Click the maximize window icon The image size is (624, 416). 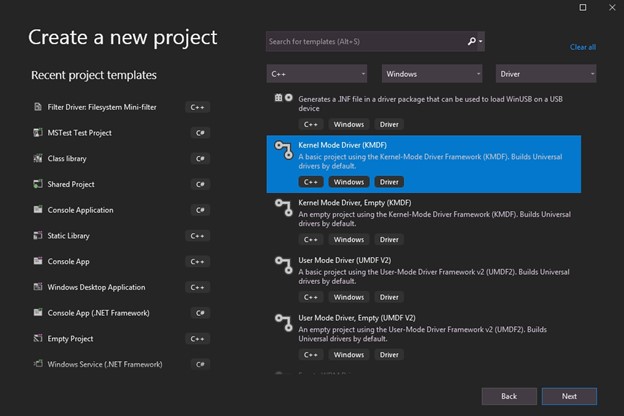pyautogui.click(x=583, y=7)
